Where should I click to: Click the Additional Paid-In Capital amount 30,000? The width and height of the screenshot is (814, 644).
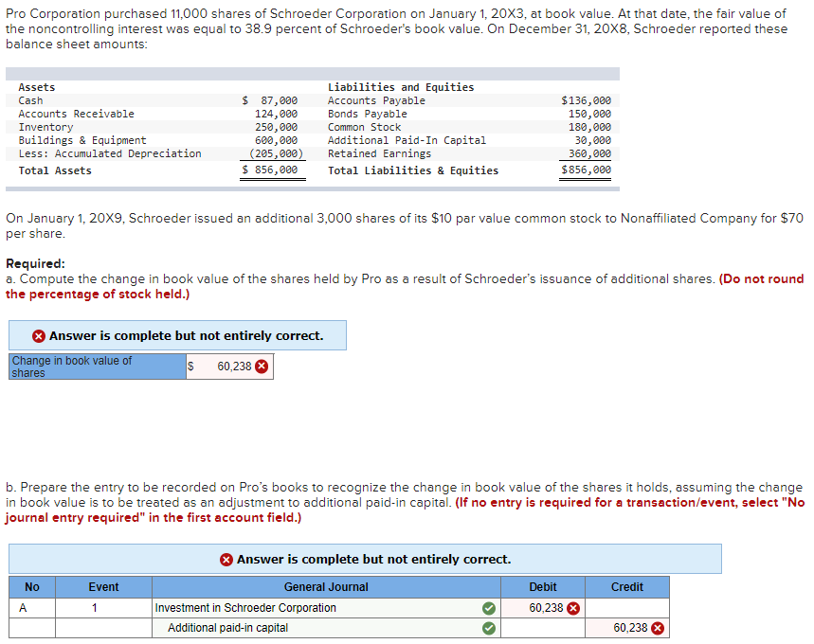[593, 140]
